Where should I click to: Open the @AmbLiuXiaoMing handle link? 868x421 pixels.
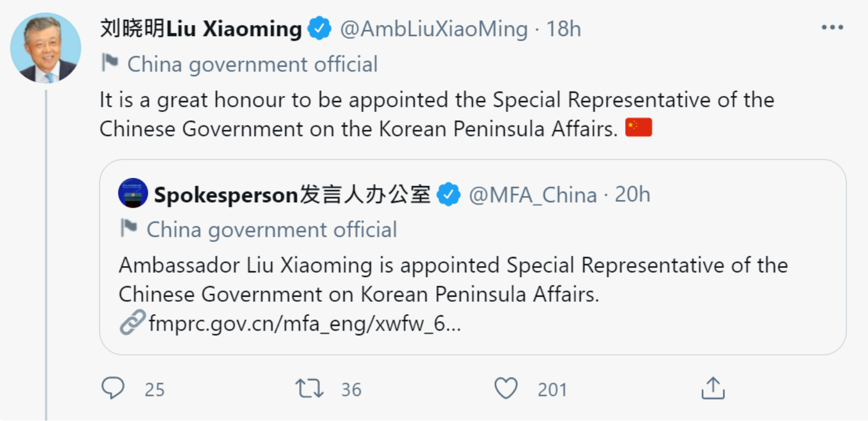pos(434,29)
